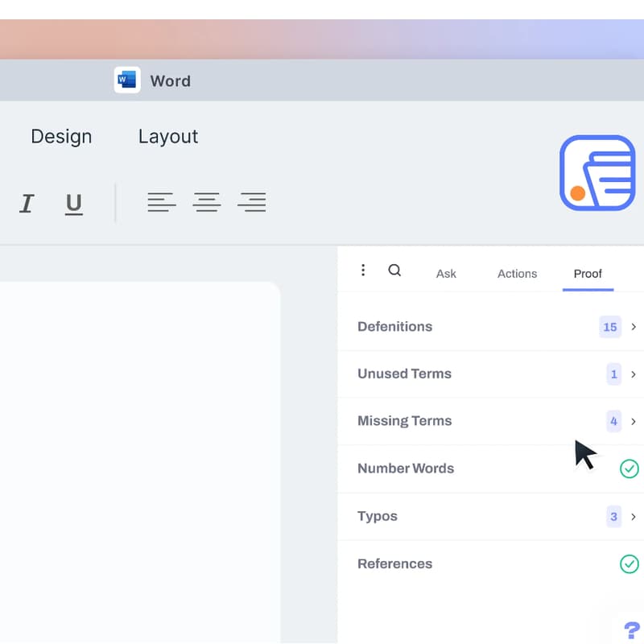
Task: Toggle underline formatting
Action: pyautogui.click(x=74, y=204)
